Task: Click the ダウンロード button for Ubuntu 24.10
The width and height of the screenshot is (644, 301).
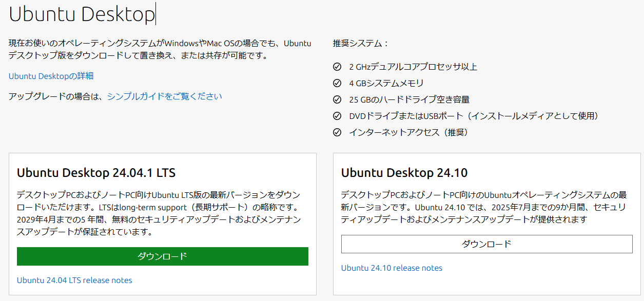Action: tap(486, 244)
